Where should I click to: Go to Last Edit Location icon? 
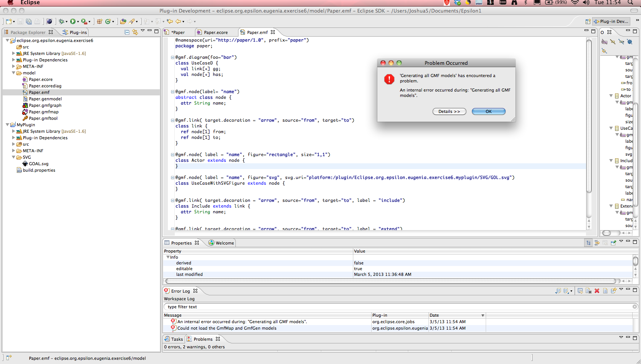[x=170, y=22]
